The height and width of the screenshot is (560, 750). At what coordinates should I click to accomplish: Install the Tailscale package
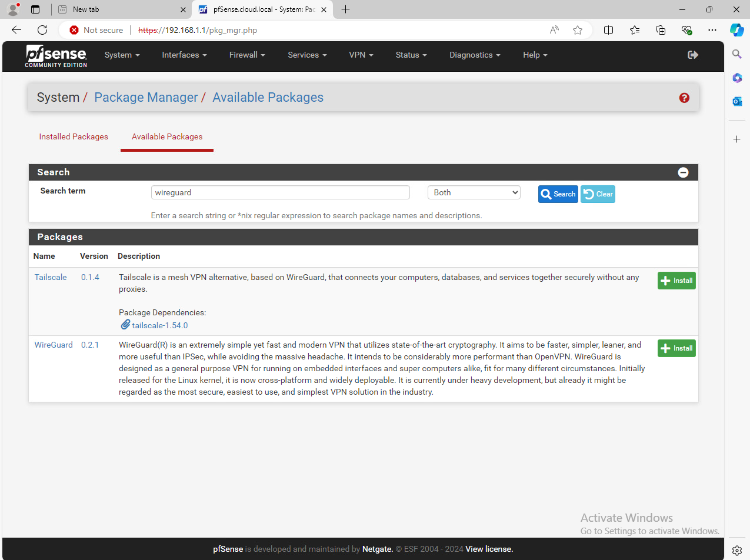[x=676, y=281]
